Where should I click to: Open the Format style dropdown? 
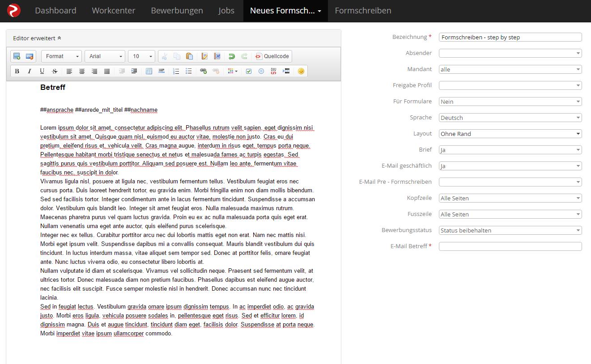point(62,56)
